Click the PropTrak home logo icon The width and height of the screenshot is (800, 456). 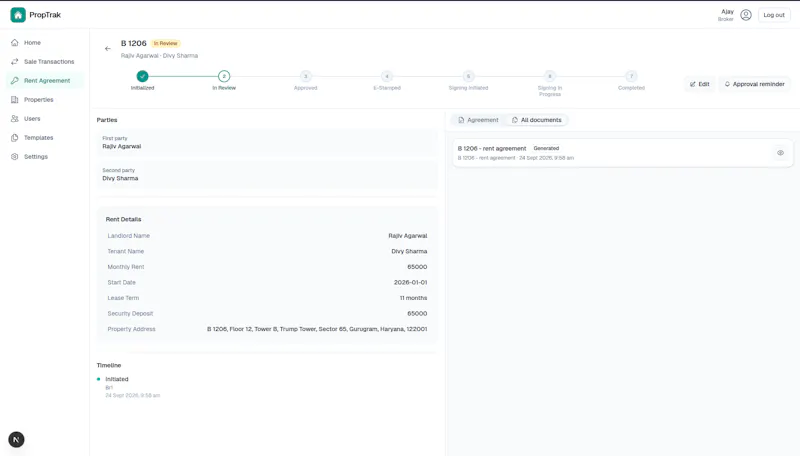(18, 15)
